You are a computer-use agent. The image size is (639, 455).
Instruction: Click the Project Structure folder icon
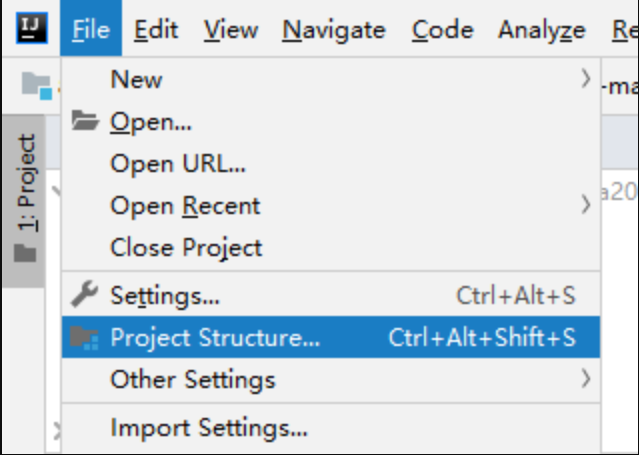tap(86, 338)
